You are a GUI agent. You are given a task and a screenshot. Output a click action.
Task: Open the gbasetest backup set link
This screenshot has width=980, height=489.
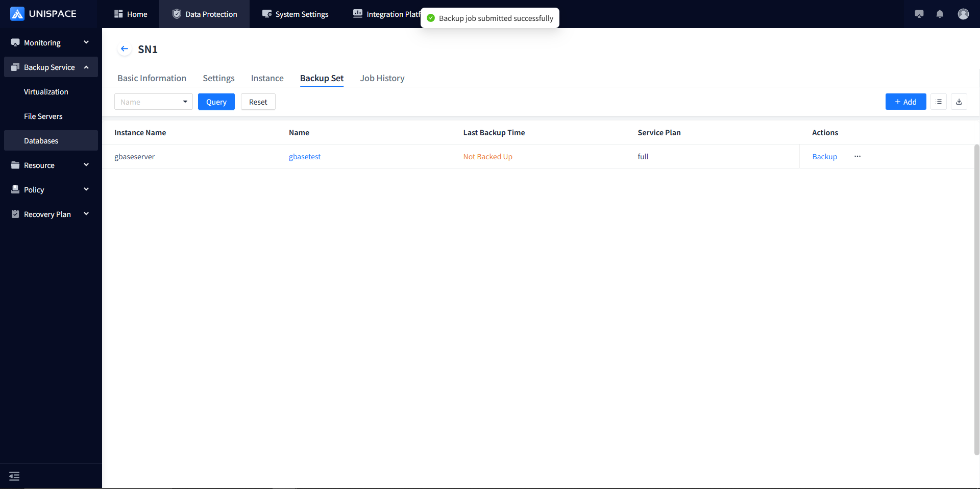(305, 157)
